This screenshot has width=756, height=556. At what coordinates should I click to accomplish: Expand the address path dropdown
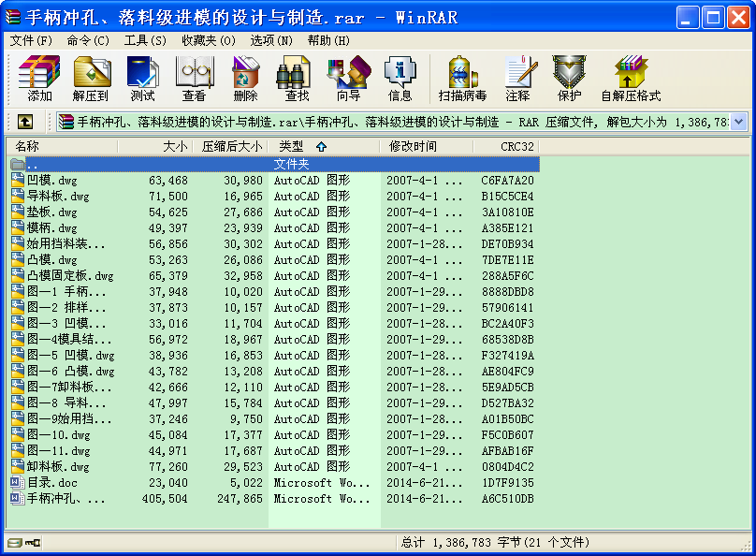738,122
